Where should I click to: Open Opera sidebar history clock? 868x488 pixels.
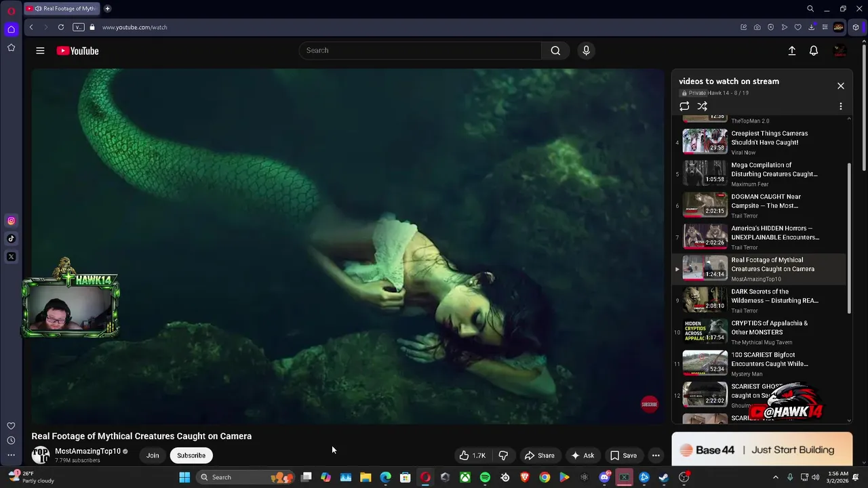11,441
